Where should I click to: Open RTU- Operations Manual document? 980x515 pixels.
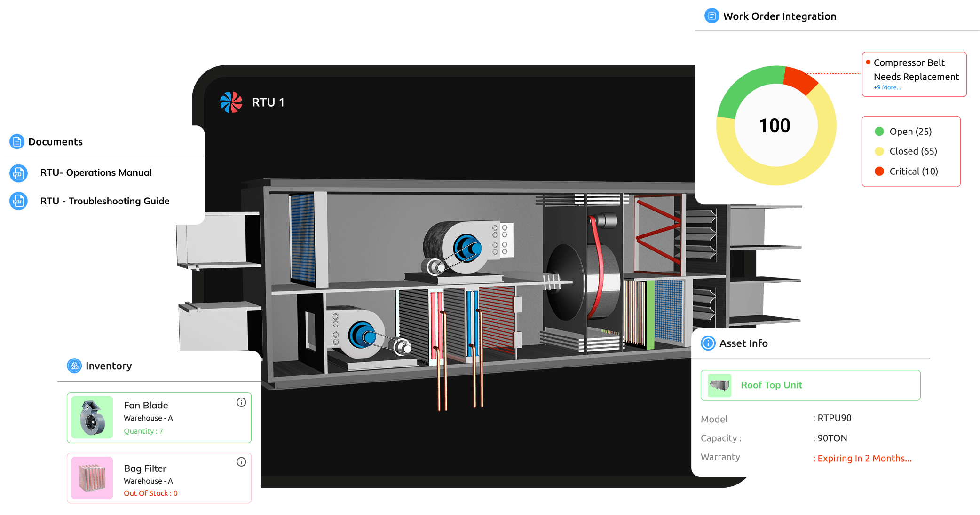click(x=96, y=172)
